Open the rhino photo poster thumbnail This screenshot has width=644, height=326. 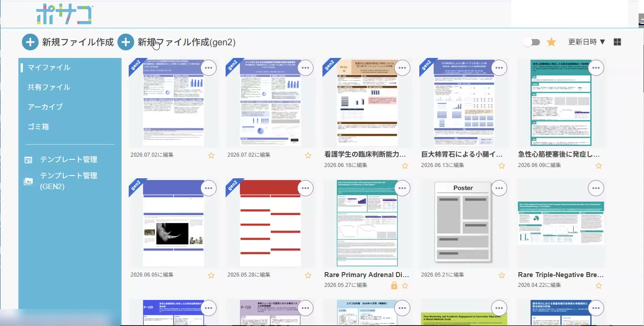173,223
